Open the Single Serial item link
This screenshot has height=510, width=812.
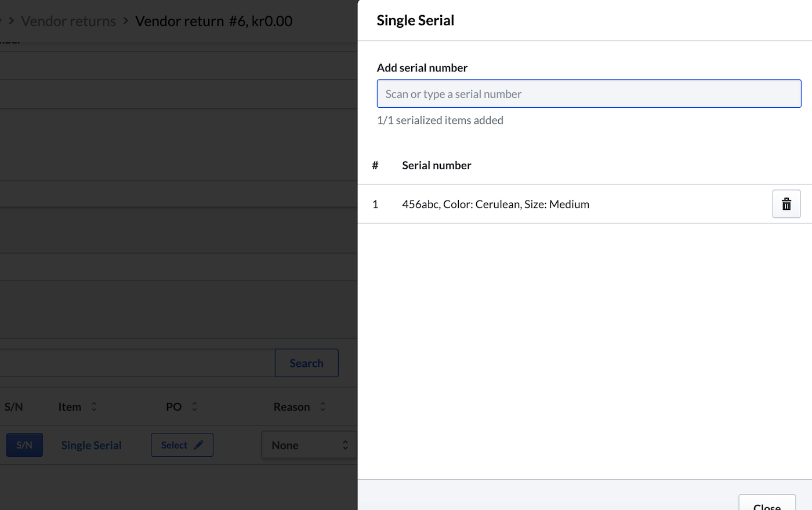(x=90, y=445)
